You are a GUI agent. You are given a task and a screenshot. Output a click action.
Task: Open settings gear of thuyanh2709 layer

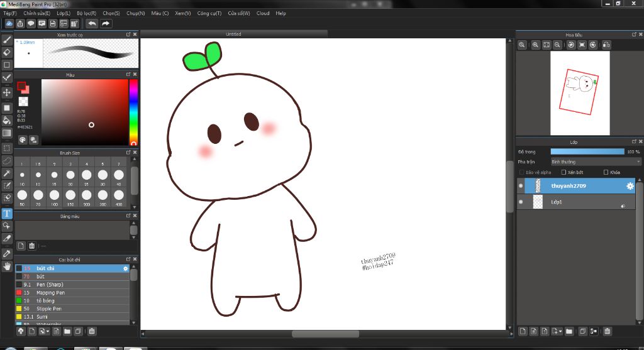(630, 186)
